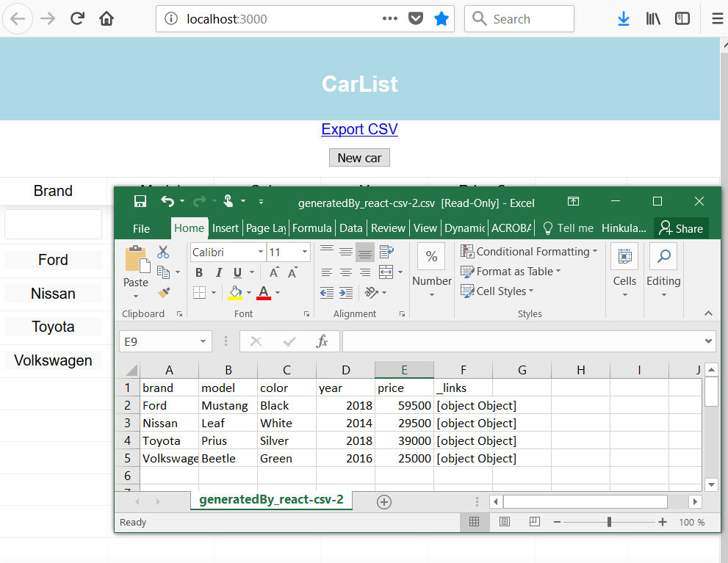
Task: Click the Excel Undo arrow
Action: (x=167, y=201)
